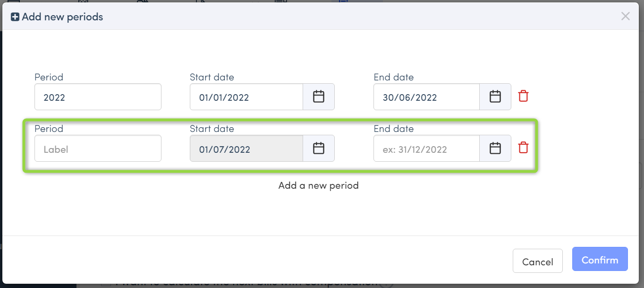
Task: Add a new period row
Action: point(319,185)
